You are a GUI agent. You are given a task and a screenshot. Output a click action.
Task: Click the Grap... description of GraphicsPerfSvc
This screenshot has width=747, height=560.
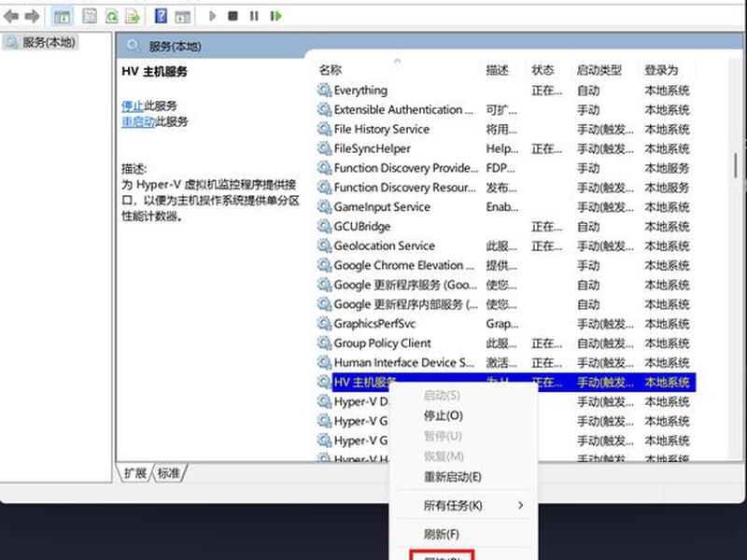coord(501,324)
